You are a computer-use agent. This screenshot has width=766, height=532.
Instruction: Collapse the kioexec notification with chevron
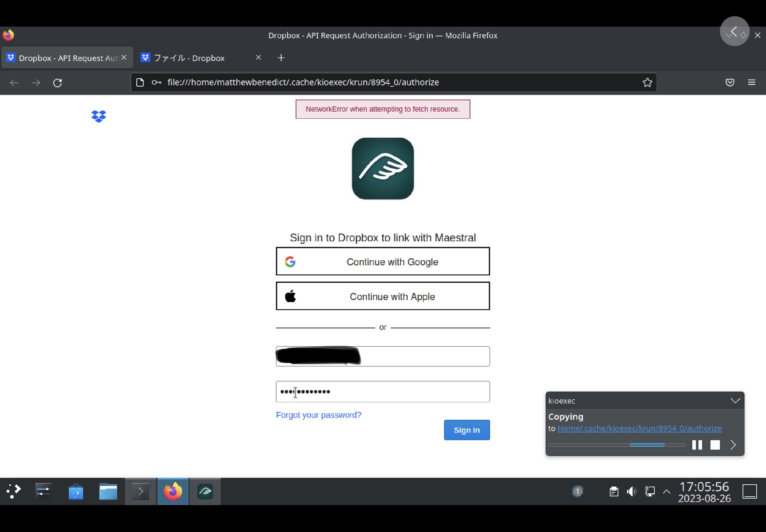pyautogui.click(x=735, y=400)
